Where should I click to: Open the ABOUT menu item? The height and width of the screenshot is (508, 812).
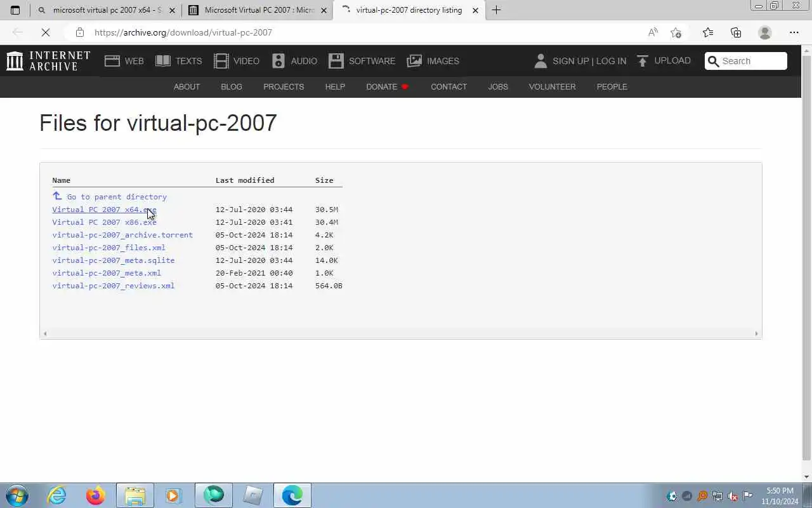pos(187,87)
